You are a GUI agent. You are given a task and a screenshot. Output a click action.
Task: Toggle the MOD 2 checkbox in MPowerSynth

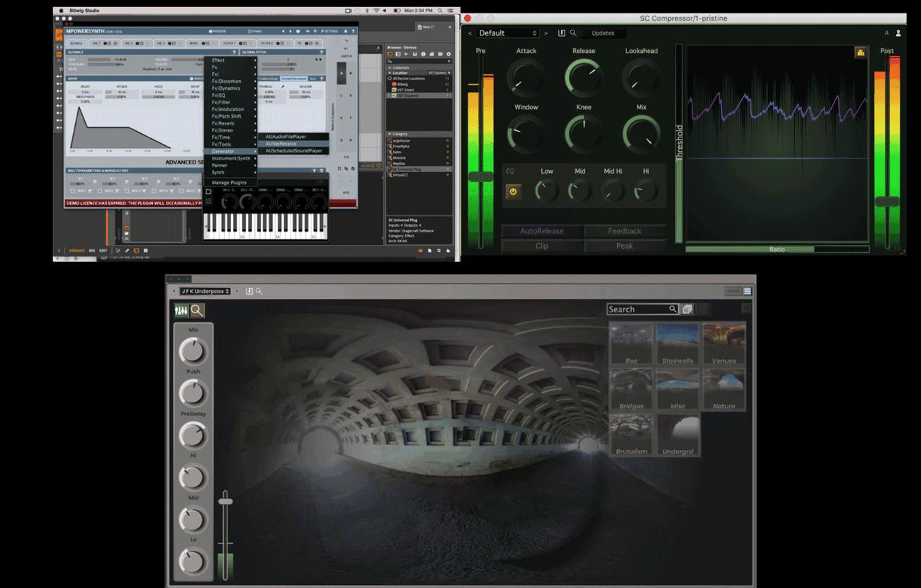[100, 191]
